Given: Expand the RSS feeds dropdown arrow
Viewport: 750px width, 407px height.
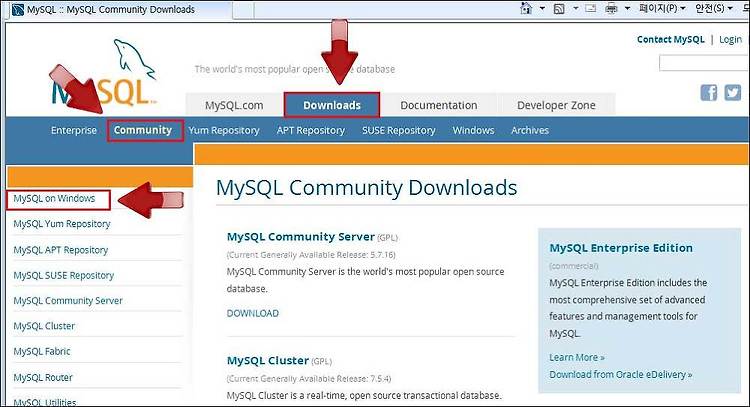Looking at the screenshot, I should (575, 8).
